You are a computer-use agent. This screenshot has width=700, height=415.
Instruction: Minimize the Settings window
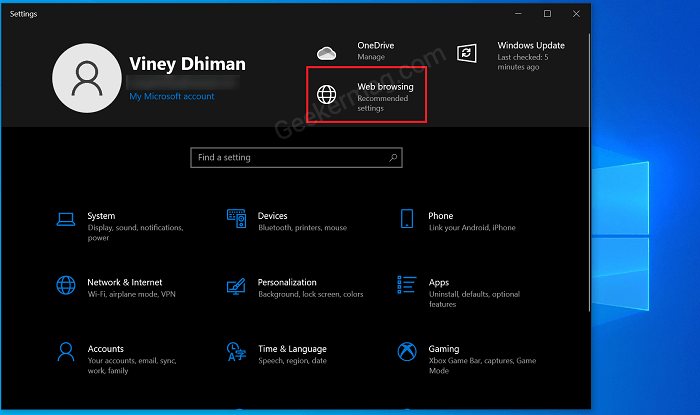pos(518,14)
